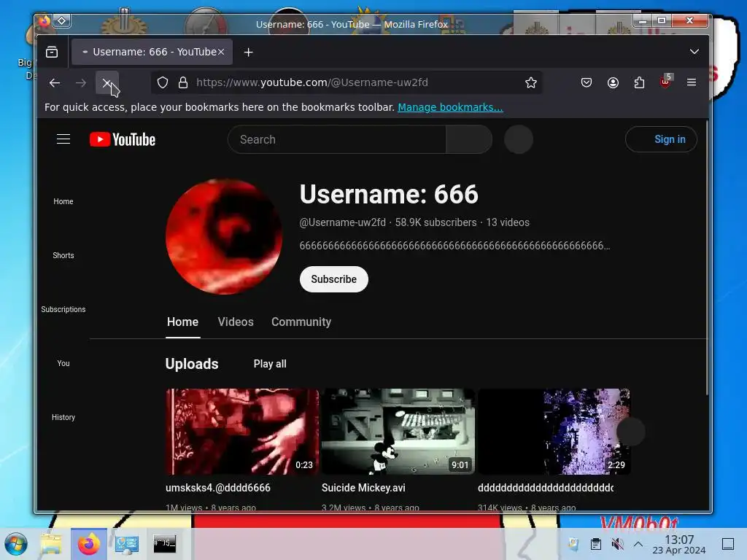Open the 2:29 ddddd video thumbnail
The height and width of the screenshot is (560, 747).
tap(554, 432)
